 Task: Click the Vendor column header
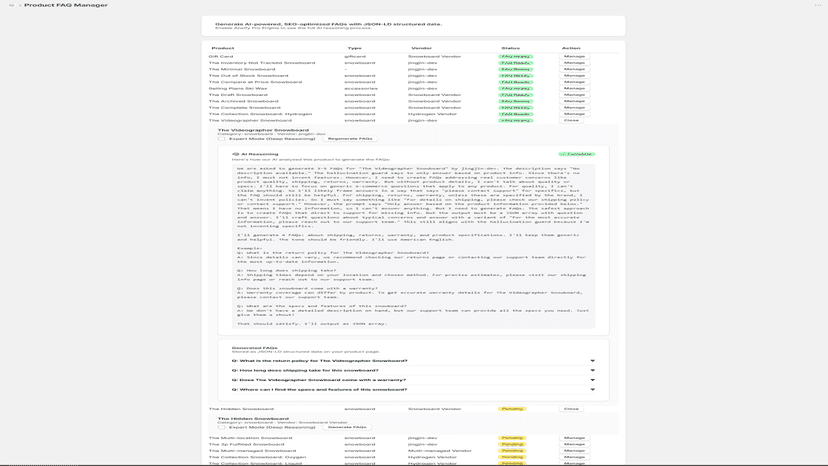[x=421, y=48]
